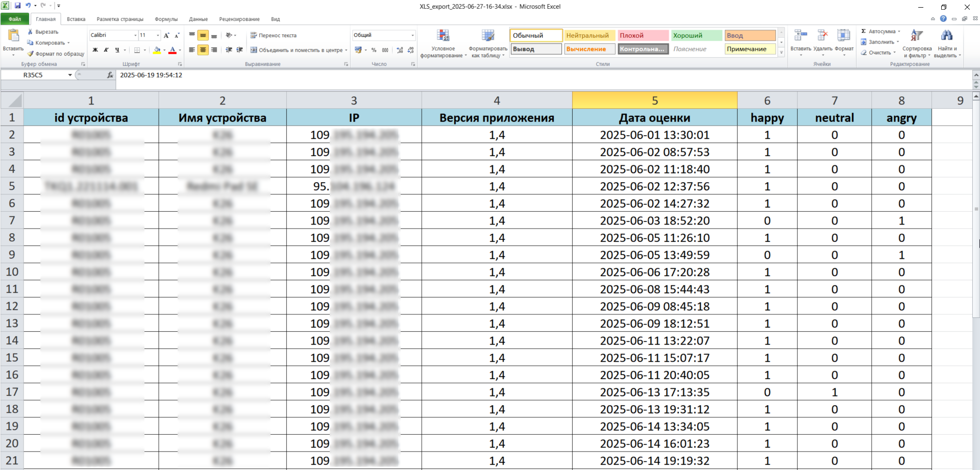
Task: Toggle underline (Ч) formatting
Action: point(117,50)
